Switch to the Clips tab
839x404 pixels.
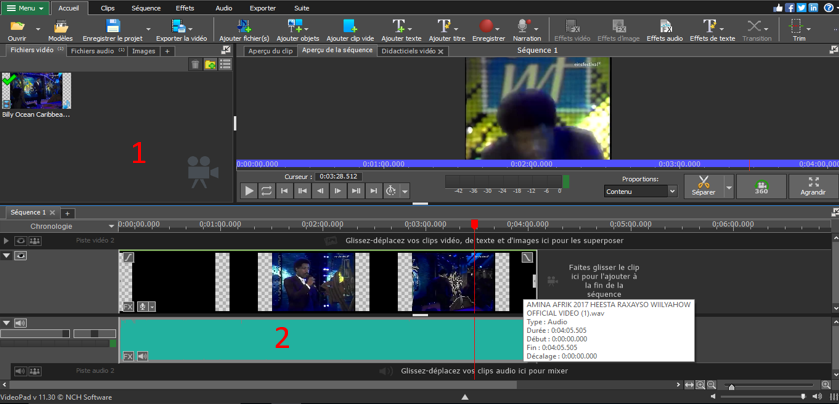[x=108, y=8]
